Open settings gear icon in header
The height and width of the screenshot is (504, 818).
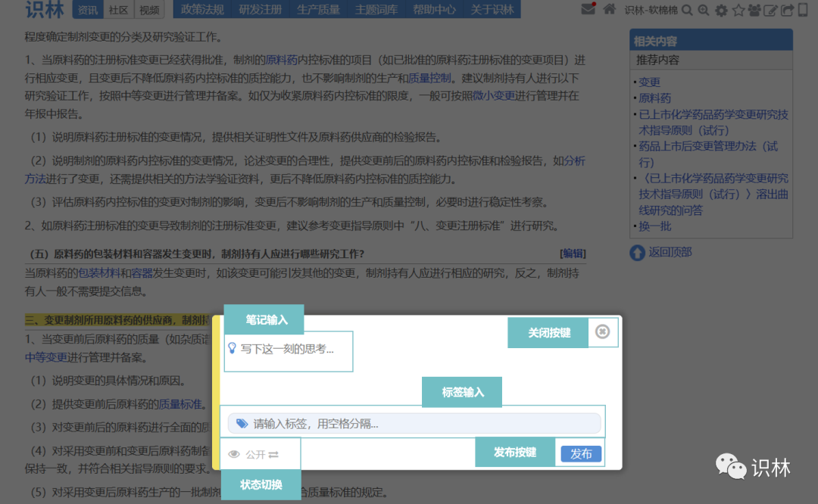[x=721, y=11]
